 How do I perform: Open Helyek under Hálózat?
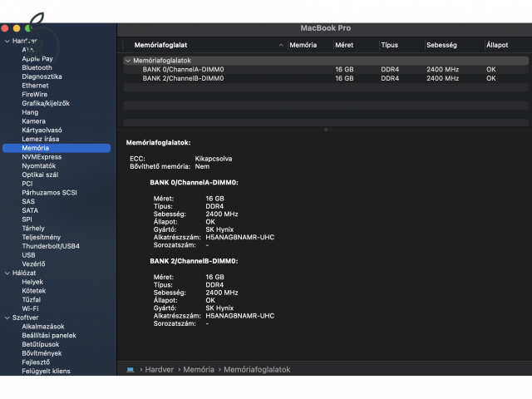[x=32, y=282]
